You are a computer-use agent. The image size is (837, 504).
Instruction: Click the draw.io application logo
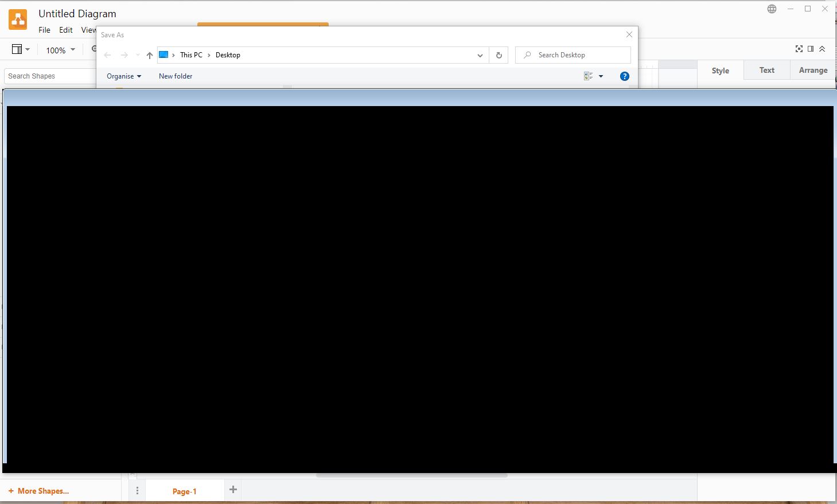[x=17, y=19]
